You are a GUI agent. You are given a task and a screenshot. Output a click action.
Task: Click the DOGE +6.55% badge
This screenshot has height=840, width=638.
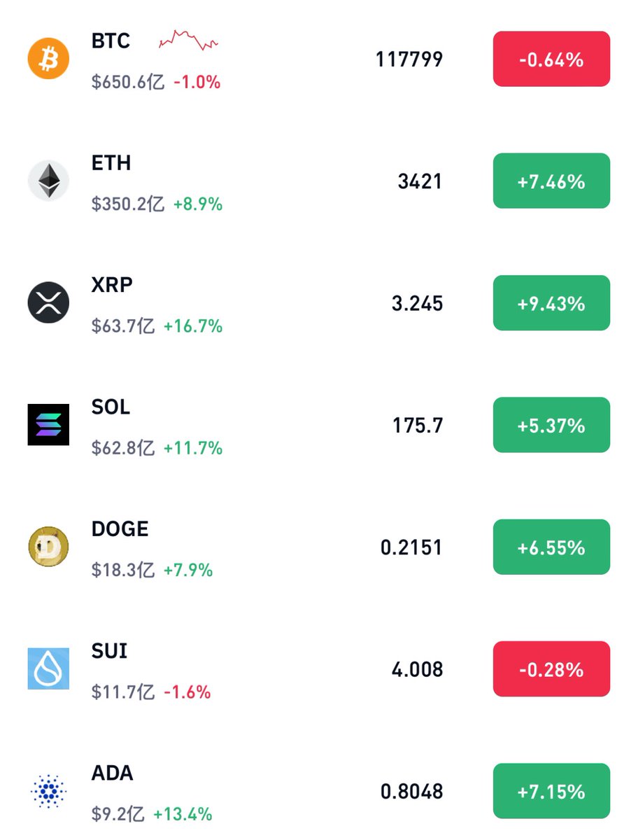click(551, 547)
